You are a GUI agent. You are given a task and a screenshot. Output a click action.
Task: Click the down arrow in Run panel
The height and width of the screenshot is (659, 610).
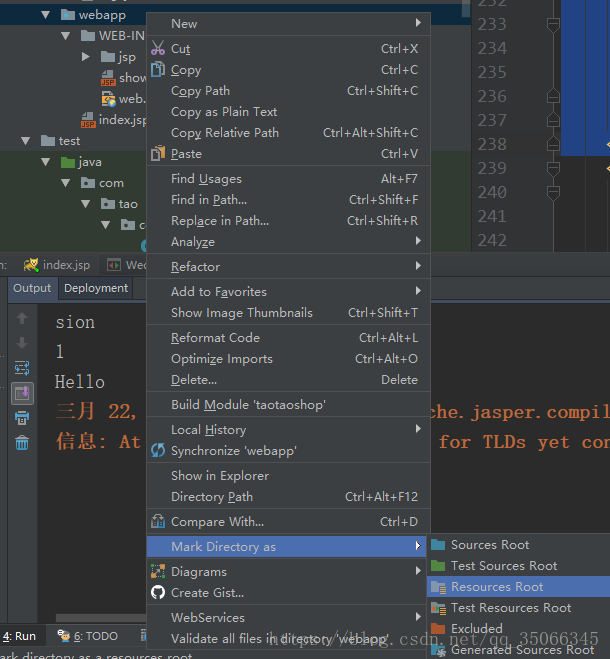coord(22,343)
